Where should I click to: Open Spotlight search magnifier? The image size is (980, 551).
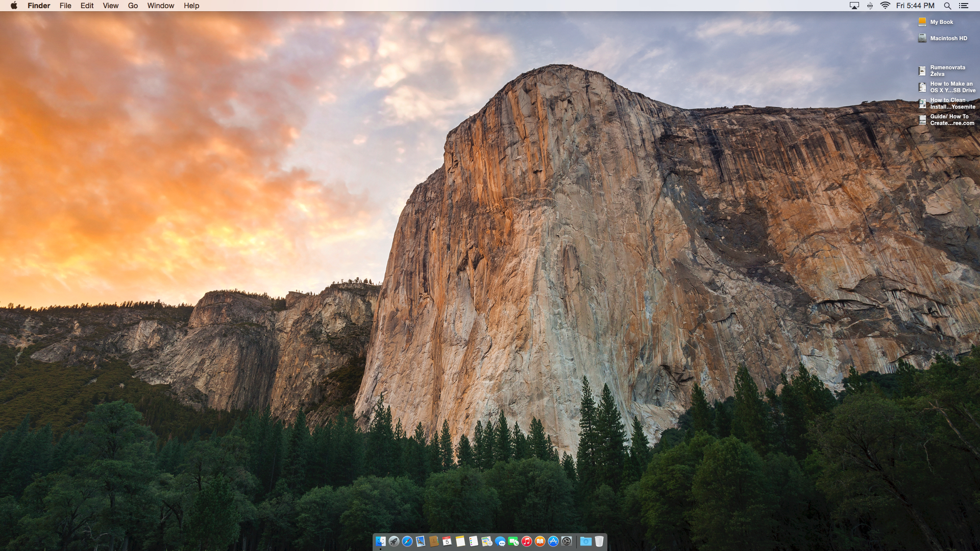tap(947, 6)
